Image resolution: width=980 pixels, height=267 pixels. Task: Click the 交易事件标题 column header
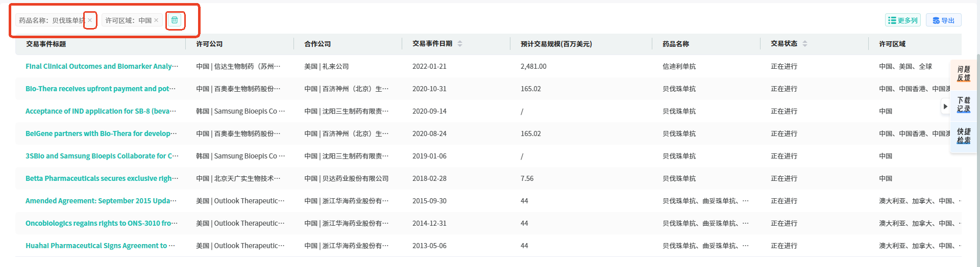tap(46, 44)
